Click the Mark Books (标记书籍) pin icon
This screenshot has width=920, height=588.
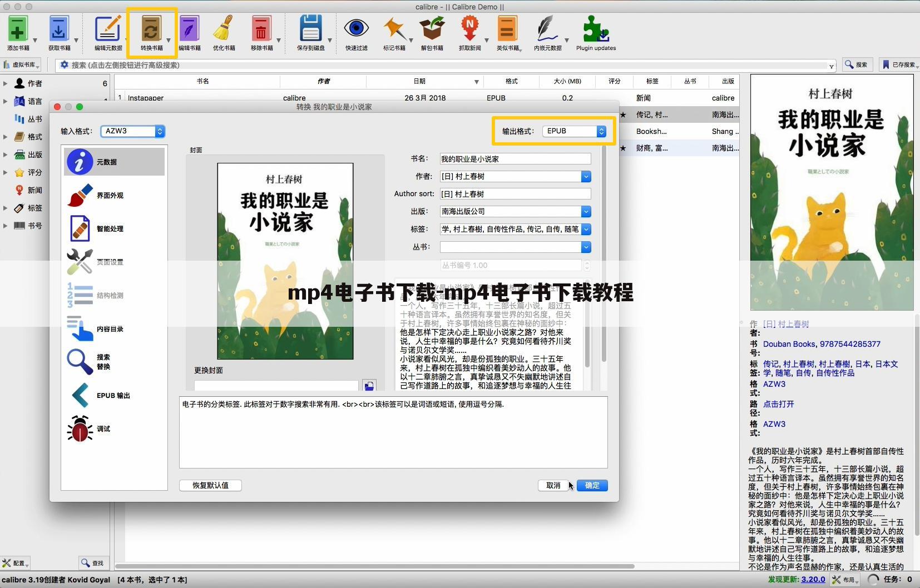click(394, 29)
